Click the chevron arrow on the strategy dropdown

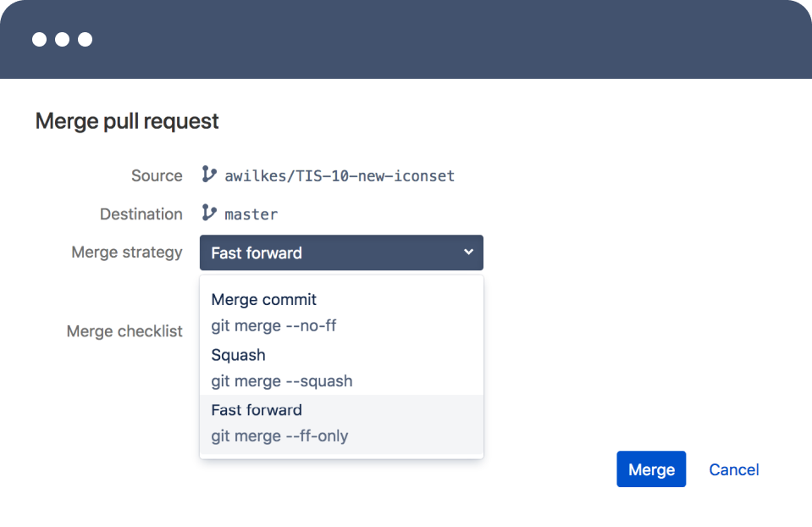[468, 252]
